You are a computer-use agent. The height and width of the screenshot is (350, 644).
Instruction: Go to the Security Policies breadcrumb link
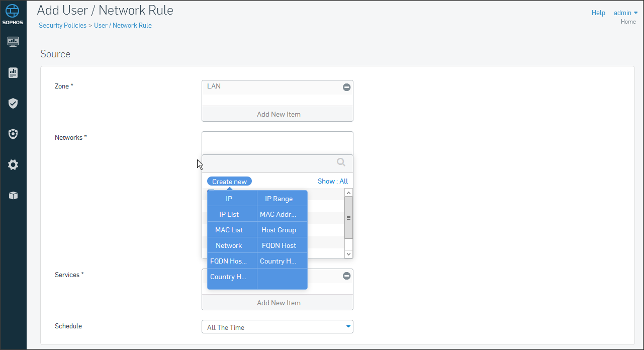pyautogui.click(x=62, y=25)
